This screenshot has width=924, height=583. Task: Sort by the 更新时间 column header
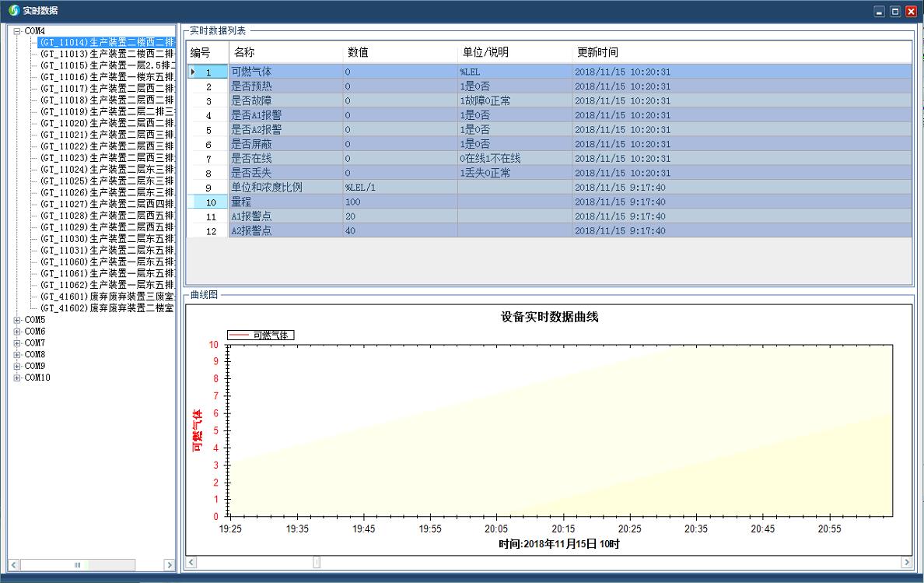(x=597, y=52)
